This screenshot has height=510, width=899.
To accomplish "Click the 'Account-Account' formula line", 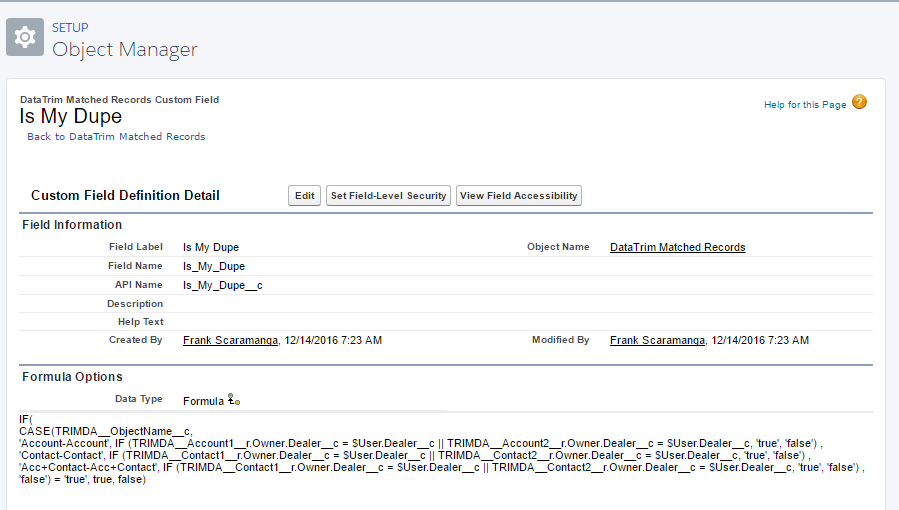I will click(421, 443).
